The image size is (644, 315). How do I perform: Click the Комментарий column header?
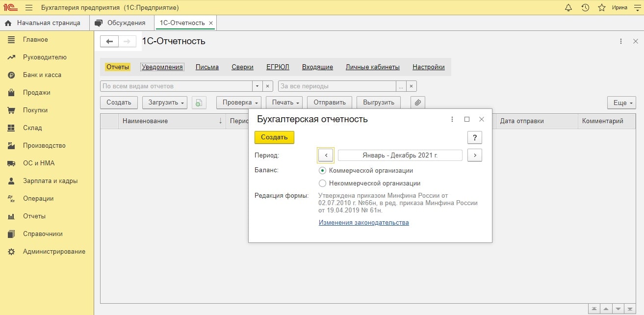coord(608,121)
